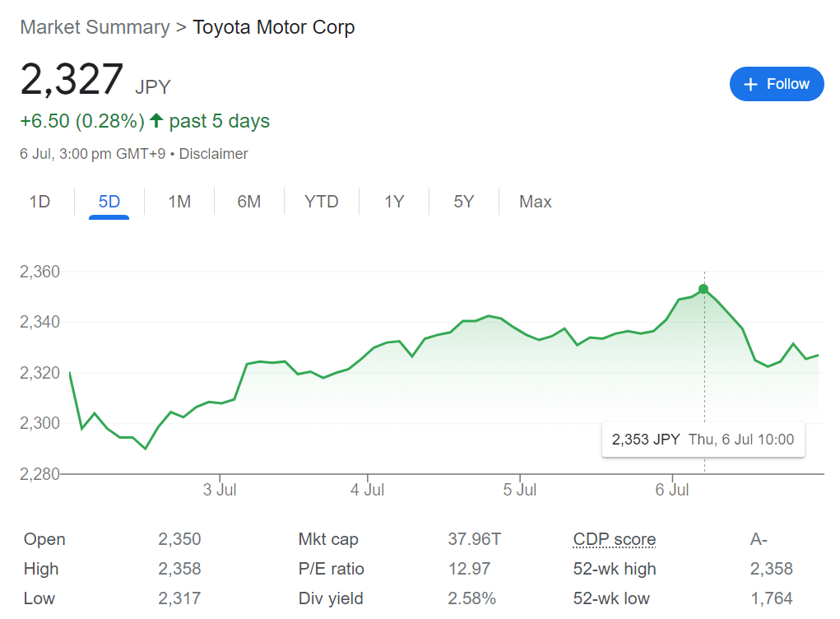Viewport: 840px width, 619px height.
Task: Click the Toyota Motor Corp title
Action: click(x=273, y=27)
